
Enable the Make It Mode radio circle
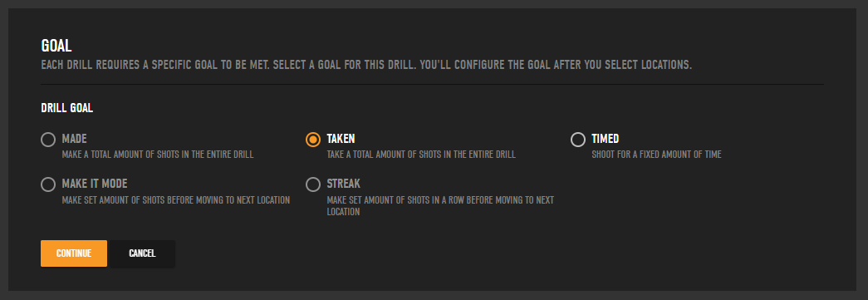tap(48, 184)
